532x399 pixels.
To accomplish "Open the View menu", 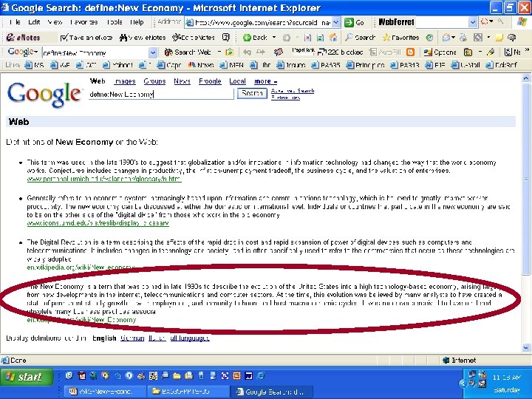I will click(55, 22).
